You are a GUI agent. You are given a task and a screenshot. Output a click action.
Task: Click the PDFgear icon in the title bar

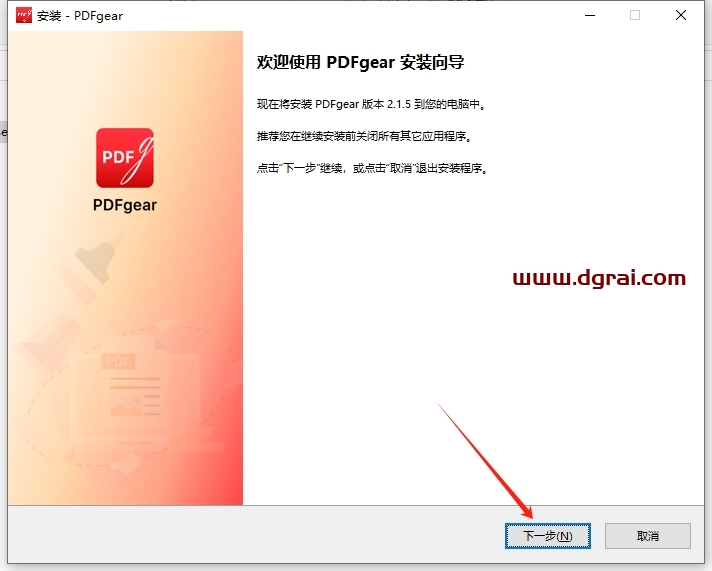[x=24, y=15]
